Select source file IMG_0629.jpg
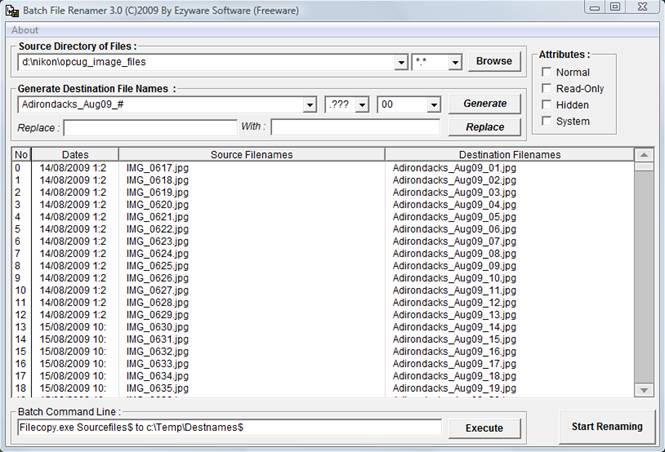The image size is (665, 452). pos(157,315)
